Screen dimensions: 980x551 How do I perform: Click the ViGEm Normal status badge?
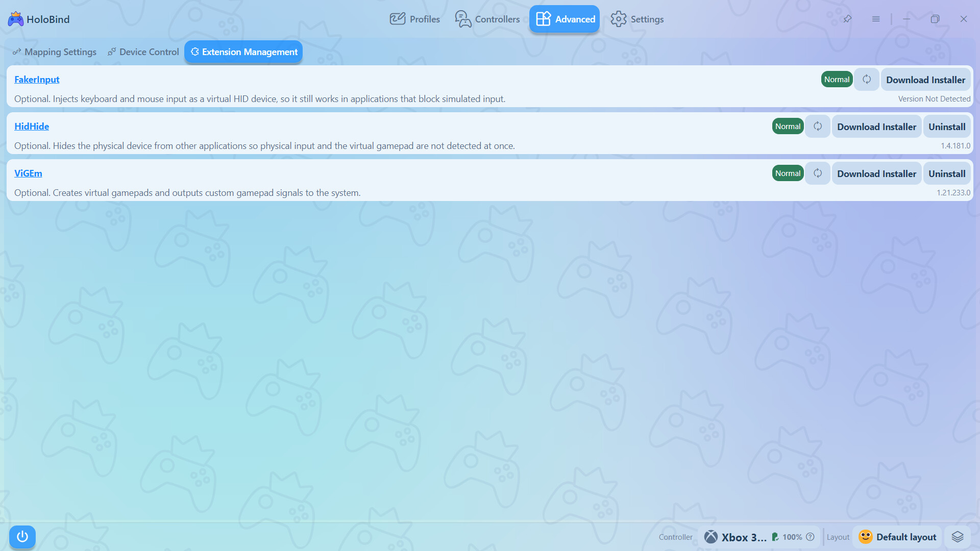tap(788, 173)
